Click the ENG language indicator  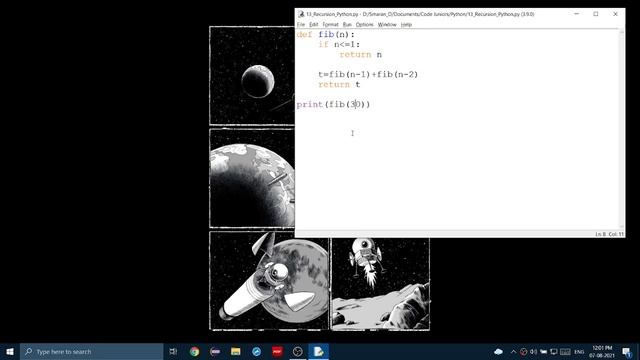pyautogui.click(x=579, y=352)
